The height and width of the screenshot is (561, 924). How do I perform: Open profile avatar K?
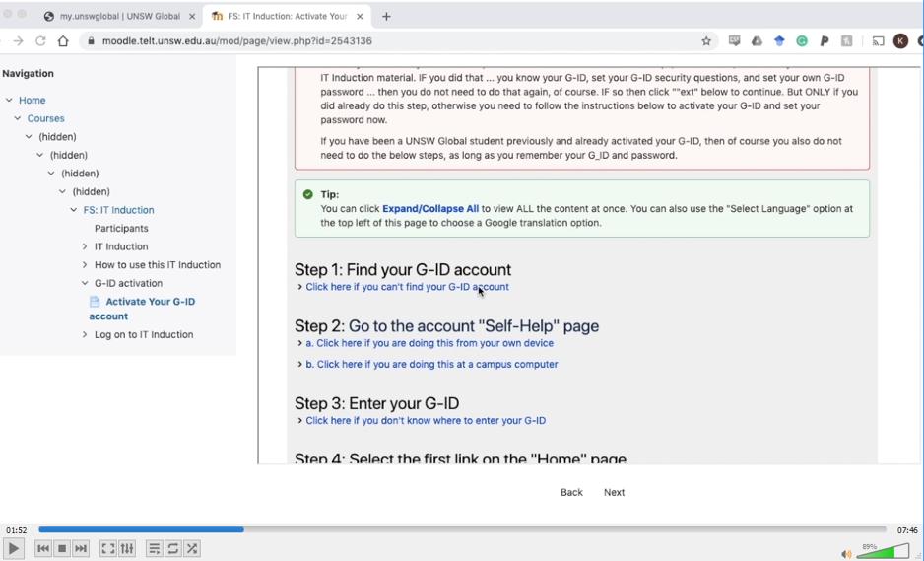pos(900,40)
